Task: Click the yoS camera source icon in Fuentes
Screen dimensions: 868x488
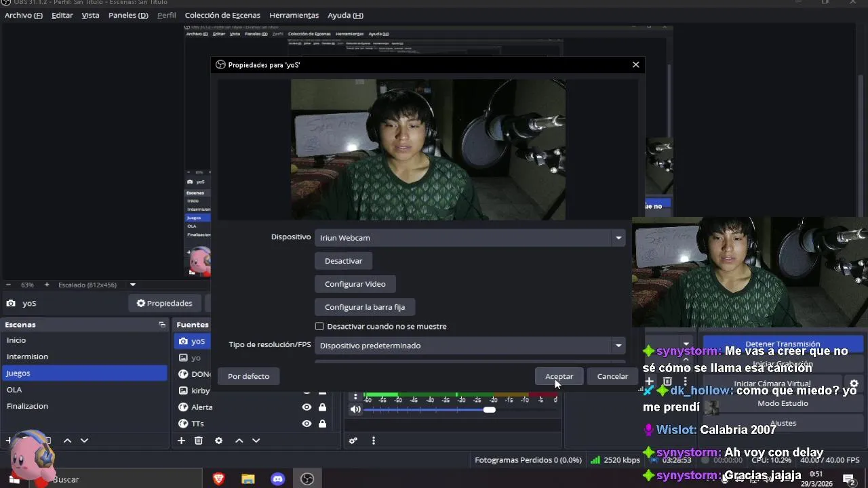Action: click(x=183, y=341)
